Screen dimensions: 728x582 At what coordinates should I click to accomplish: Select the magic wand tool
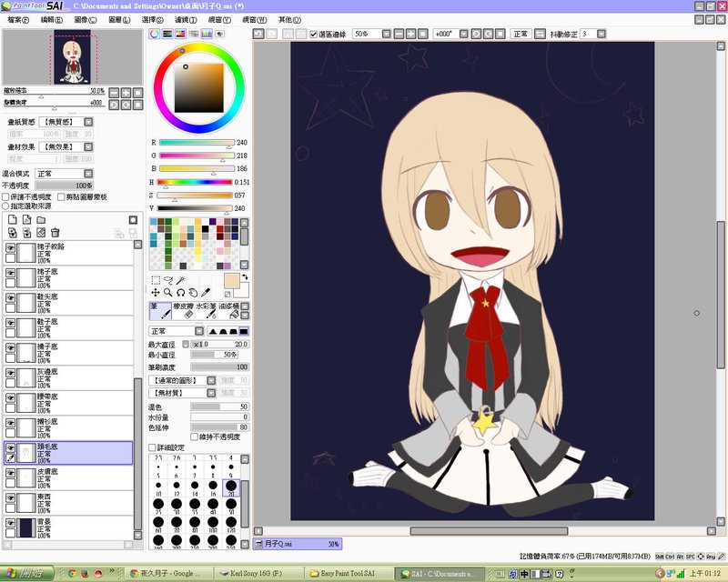pyautogui.click(x=180, y=280)
